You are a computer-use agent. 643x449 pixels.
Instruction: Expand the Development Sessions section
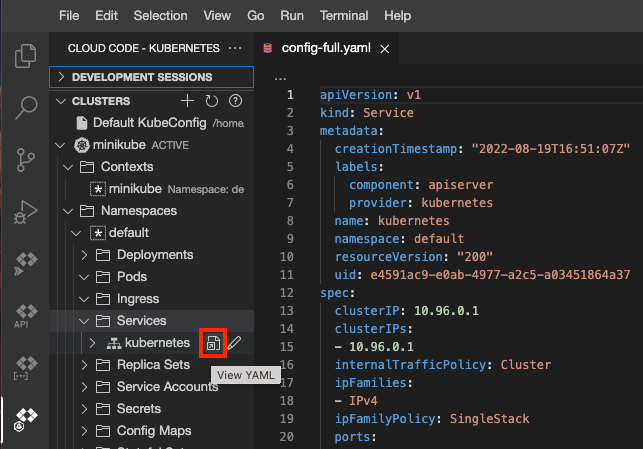[x=141, y=77]
